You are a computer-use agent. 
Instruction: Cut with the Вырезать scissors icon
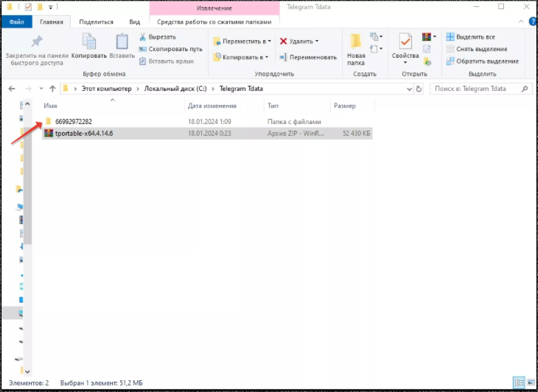click(143, 37)
